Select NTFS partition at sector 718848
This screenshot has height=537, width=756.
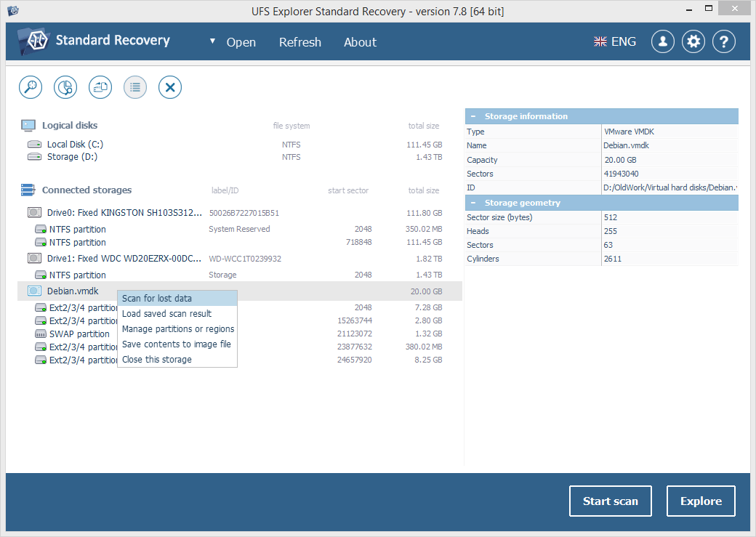[239, 242]
